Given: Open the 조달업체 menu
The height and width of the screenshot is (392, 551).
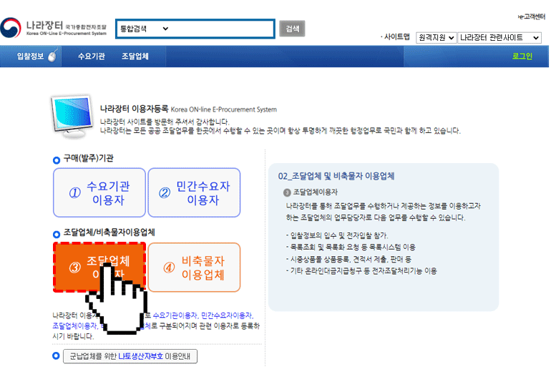Looking at the screenshot, I should point(135,57).
